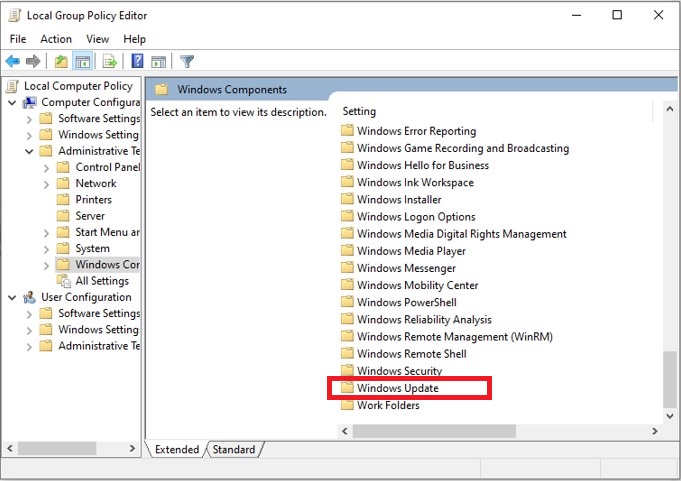Select the Windows Update folder
The height and width of the screenshot is (481, 681).
[397, 388]
